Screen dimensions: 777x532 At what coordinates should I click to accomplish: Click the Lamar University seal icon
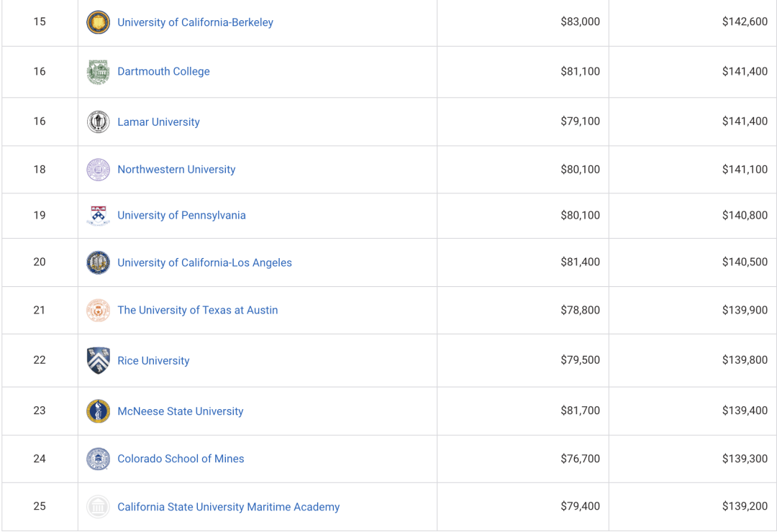click(x=98, y=121)
